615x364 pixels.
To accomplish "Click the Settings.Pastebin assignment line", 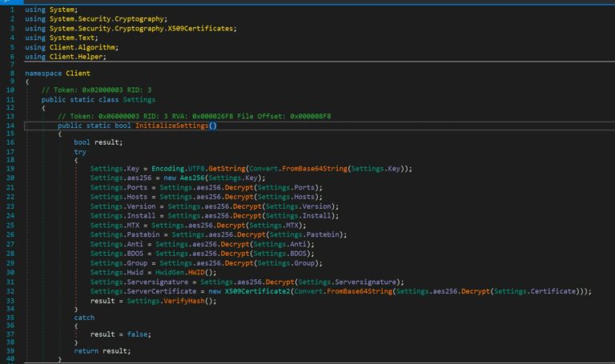I will (x=219, y=234).
